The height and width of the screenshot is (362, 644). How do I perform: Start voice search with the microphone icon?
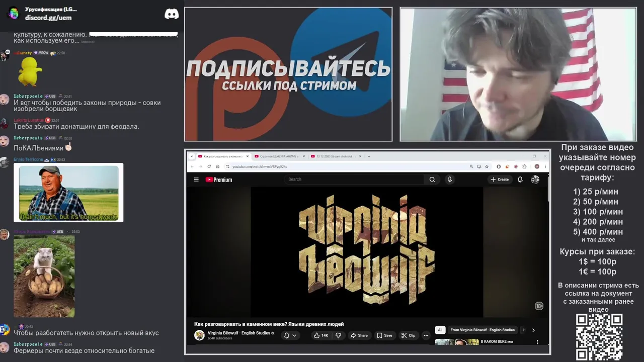(x=450, y=179)
